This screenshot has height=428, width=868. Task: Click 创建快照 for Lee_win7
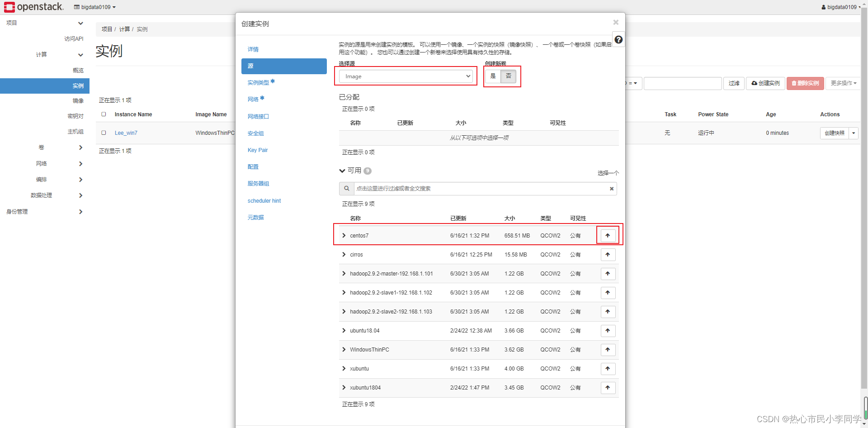click(834, 133)
